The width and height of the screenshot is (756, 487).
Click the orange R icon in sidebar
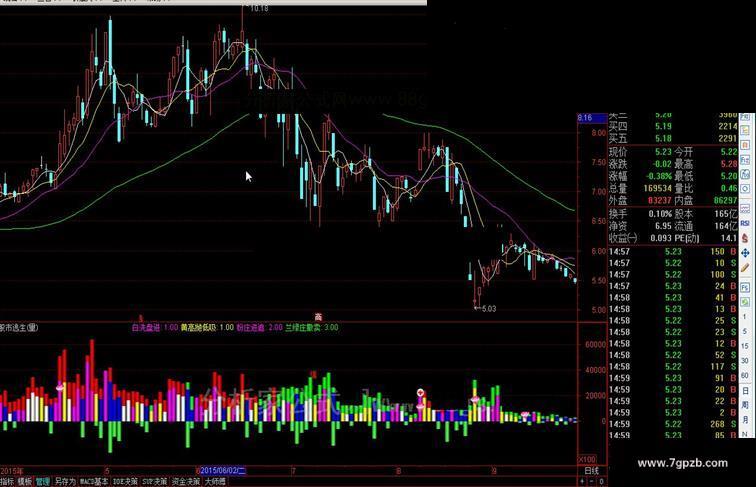745,145
